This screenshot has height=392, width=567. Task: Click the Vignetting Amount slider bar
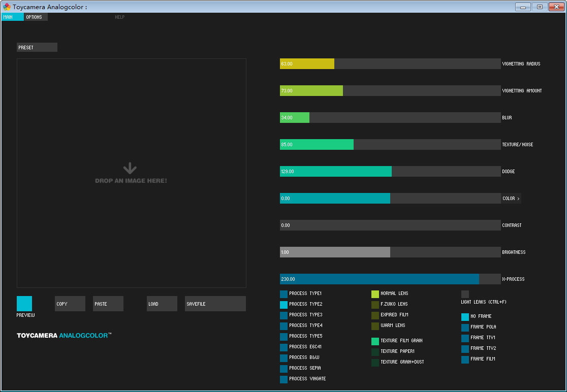[x=390, y=91]
